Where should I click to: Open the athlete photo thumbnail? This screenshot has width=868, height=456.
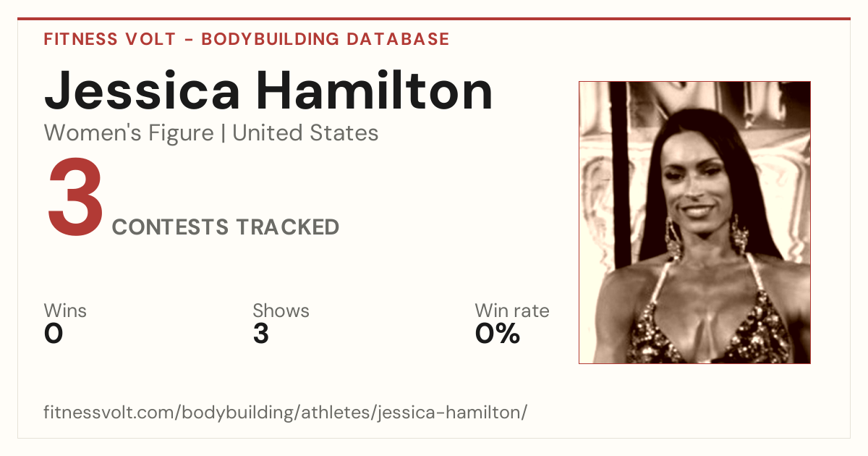point(694,222)
